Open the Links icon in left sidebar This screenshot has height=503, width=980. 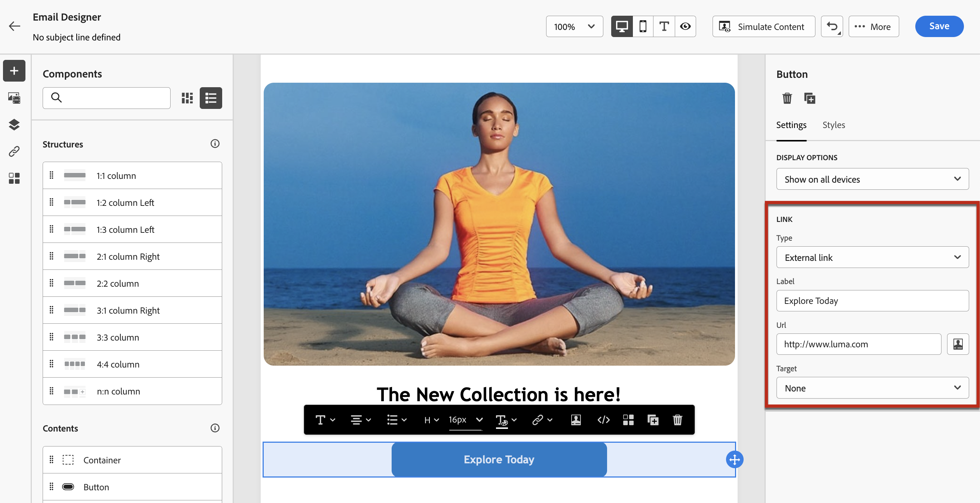[x=14, y=151]
